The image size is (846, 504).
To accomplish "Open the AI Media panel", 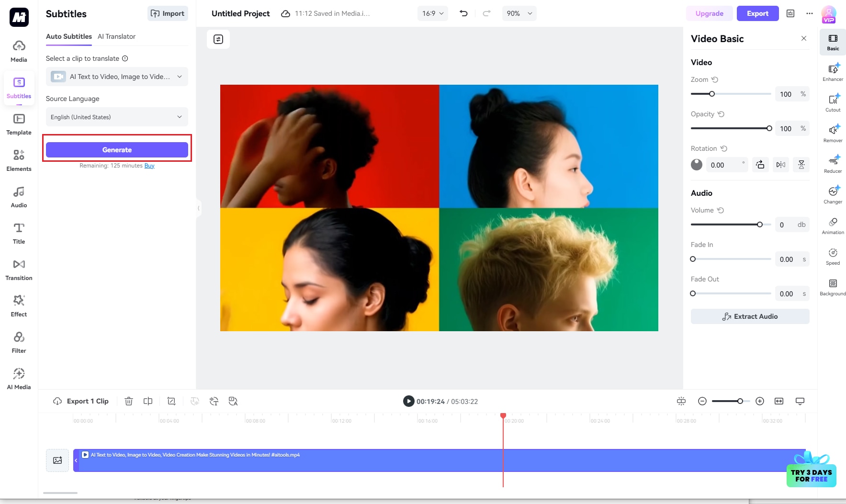I will [x=19, y=379].
